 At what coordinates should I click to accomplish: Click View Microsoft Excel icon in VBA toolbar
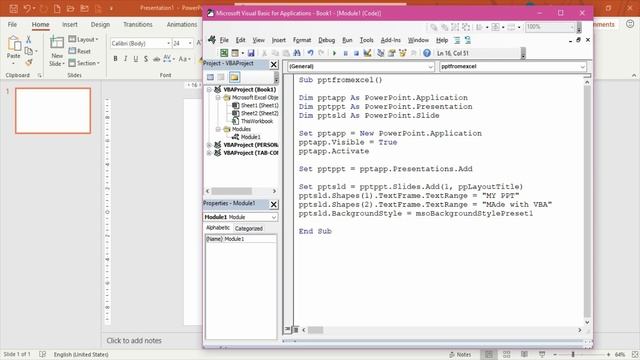224,53
